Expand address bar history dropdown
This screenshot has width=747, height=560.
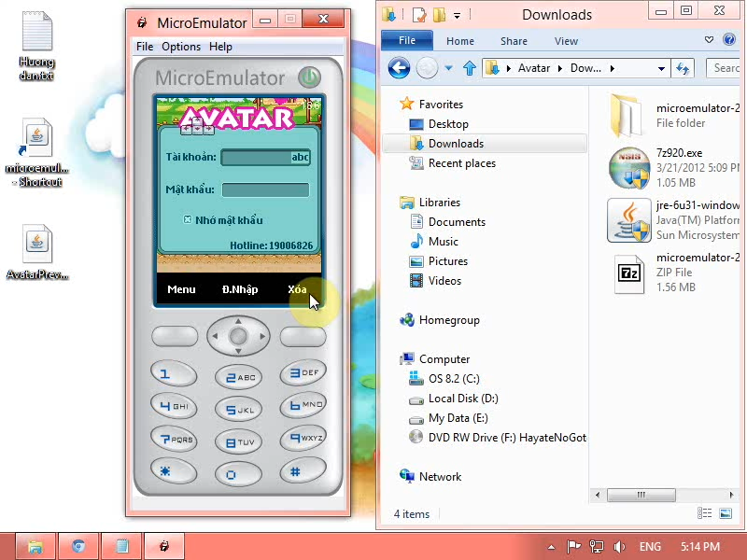[x=661, y=68]
